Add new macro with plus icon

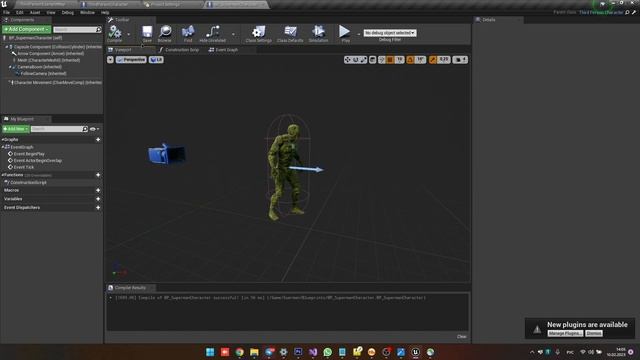pyautogui.click(x=98, y=190)
